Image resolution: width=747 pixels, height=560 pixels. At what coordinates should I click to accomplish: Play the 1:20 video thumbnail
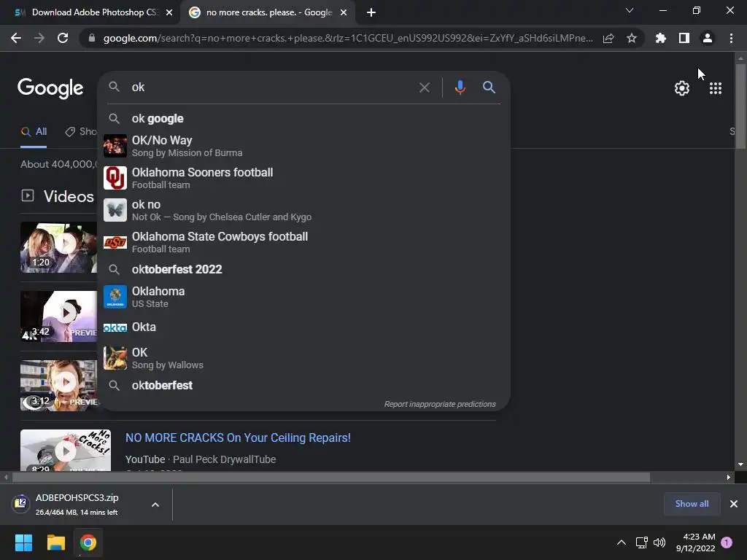click(x=58, y=248)
